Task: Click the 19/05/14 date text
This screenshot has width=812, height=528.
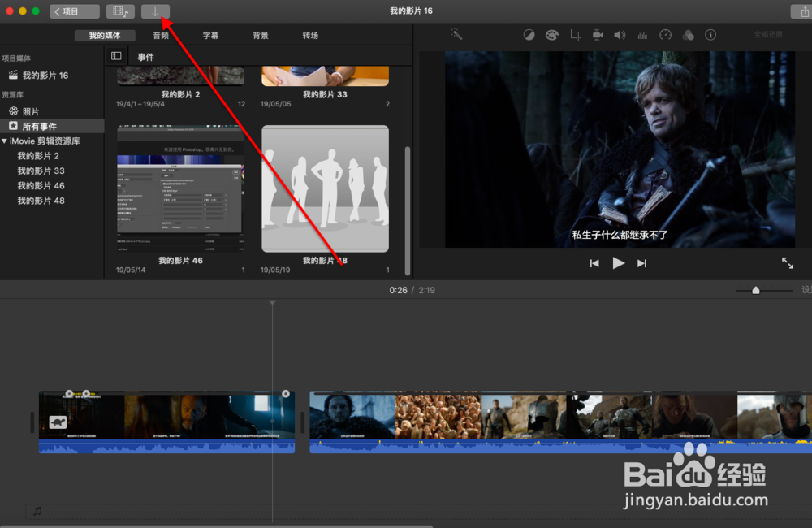Action: [131, 270]
